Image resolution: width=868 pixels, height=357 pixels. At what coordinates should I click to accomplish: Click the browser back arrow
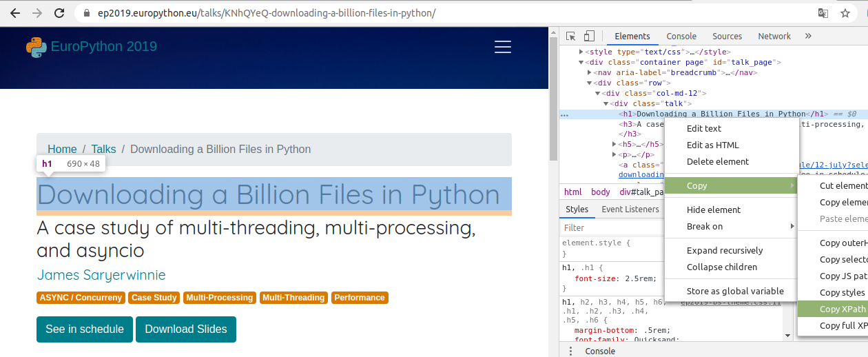point(14,13)
